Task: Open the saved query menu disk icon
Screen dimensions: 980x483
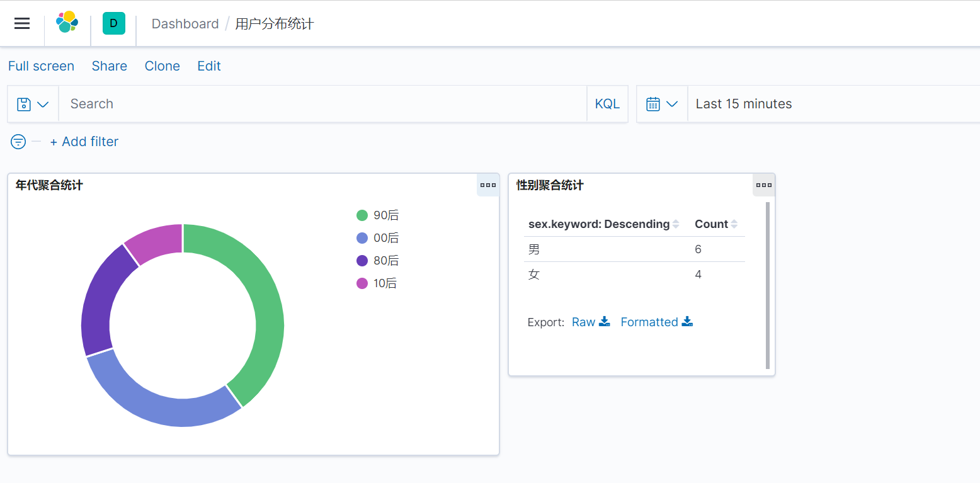Action: coord(33,104)
